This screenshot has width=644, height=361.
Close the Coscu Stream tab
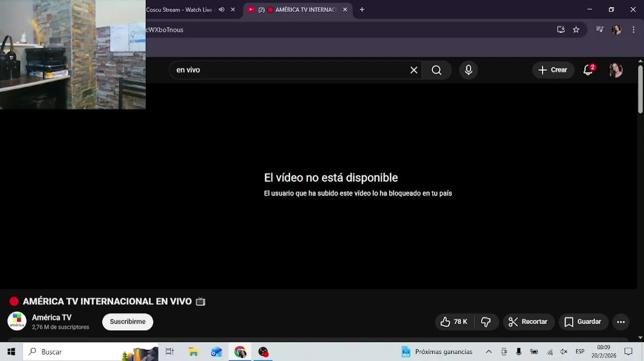pyautogui.click(x=233, y=10)
